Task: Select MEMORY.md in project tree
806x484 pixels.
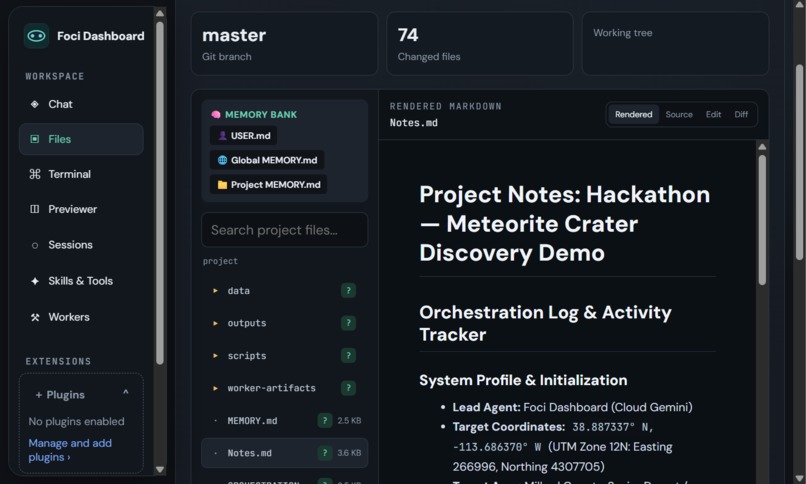Action: (x=284, y=421)
